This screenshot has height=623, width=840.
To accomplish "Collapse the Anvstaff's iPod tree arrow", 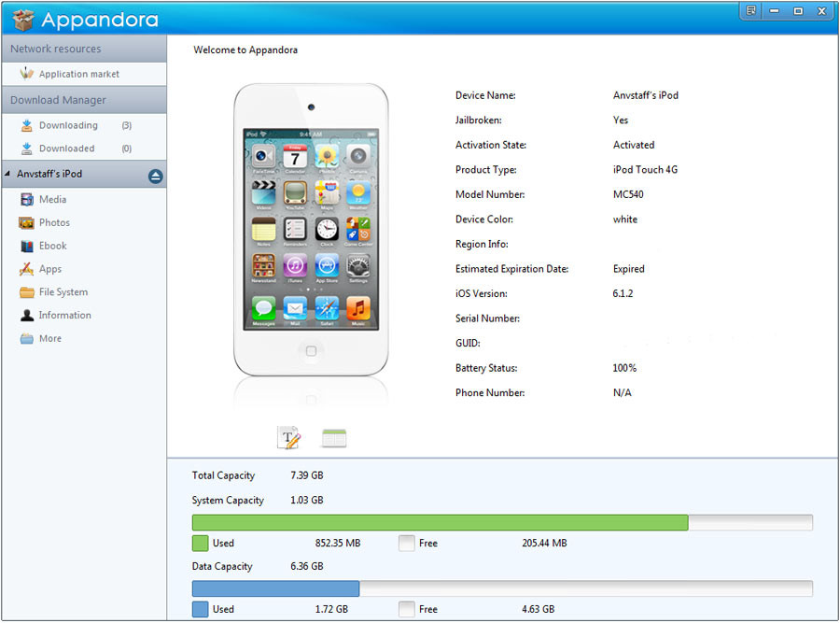I will [x=7, y=174].
